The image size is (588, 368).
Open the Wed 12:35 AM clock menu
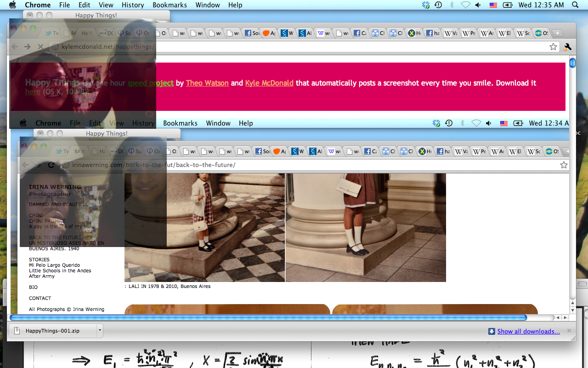(x=541, y=5)
